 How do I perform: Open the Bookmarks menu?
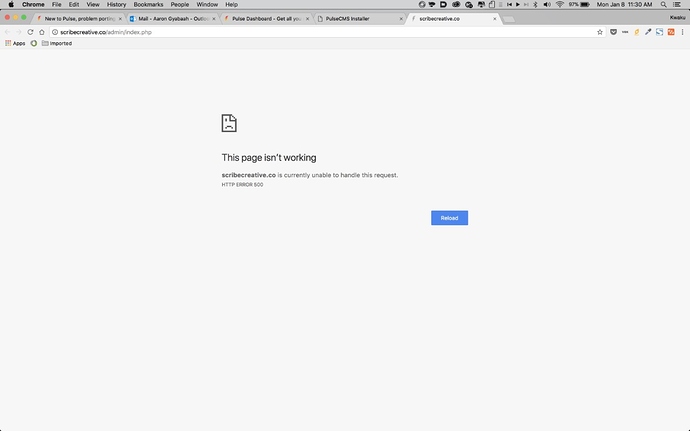(148, 5)
